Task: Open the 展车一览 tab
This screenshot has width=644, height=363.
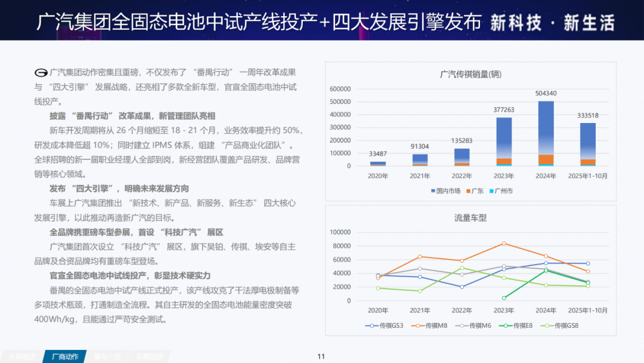Action: 107,356
